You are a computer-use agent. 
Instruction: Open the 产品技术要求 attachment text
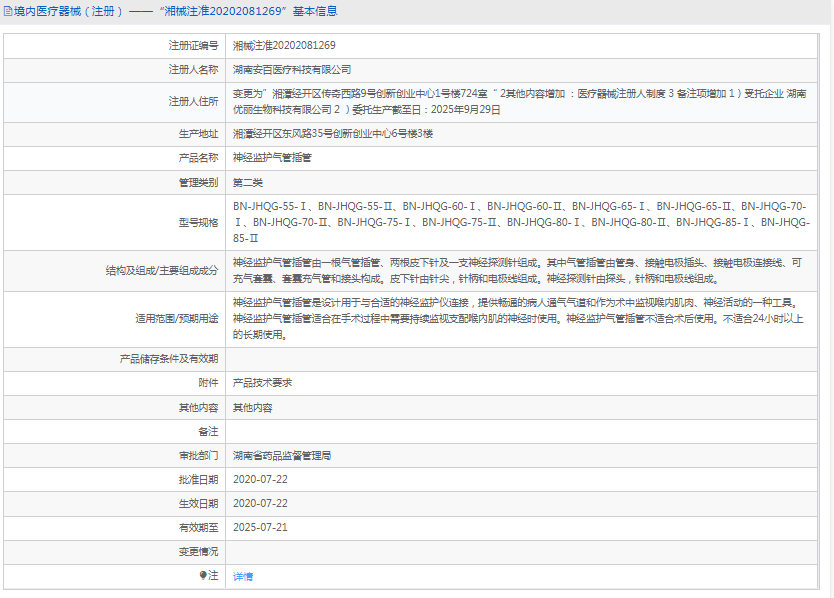click(263, 383)
